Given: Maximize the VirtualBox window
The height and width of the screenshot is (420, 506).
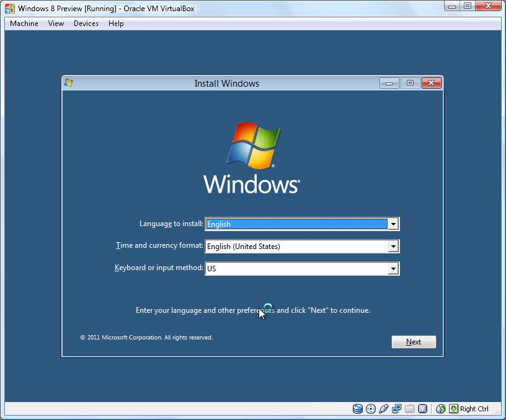Looking at the screenshot, I should 468,6.
